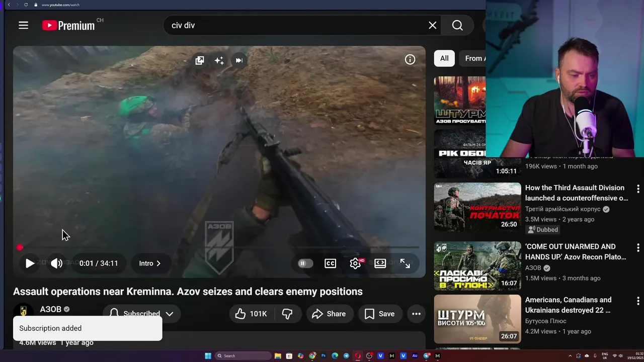Open Adobe Audition from the taskbar
The width and height of the screenshot is (644, 362).
click(x=415, y=356)
